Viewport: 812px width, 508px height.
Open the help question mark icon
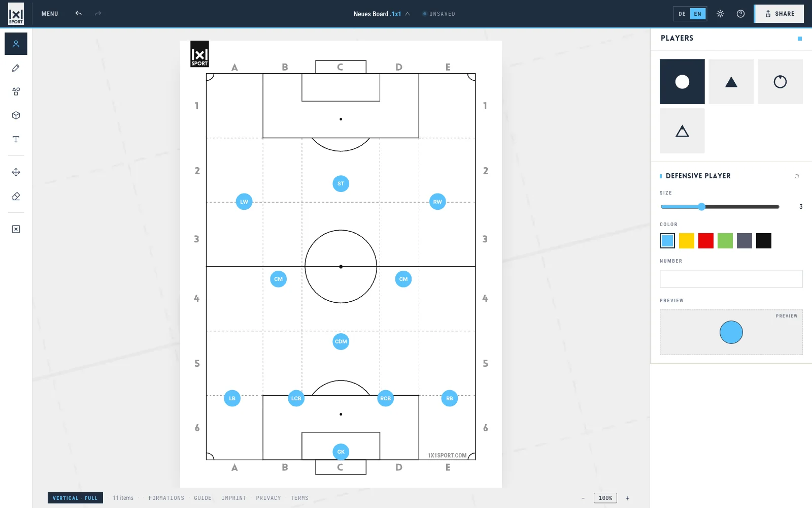[x=740, y=14]
